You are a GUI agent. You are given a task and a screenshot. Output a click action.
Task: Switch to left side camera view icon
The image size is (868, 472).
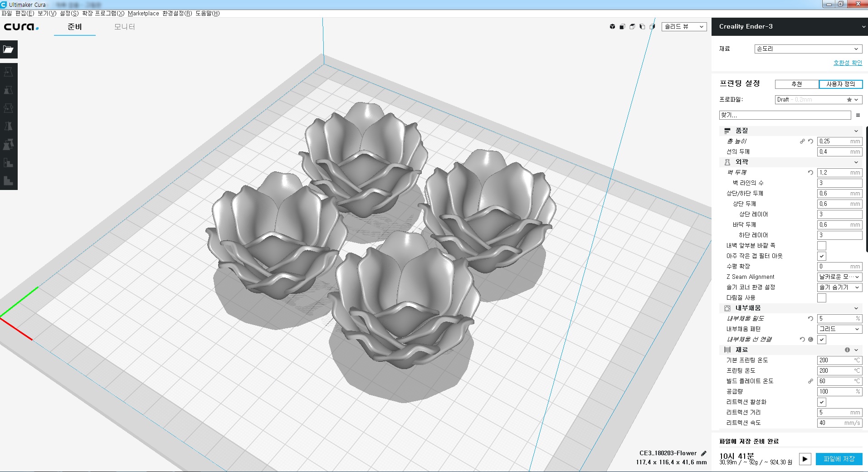pos(642,27)
